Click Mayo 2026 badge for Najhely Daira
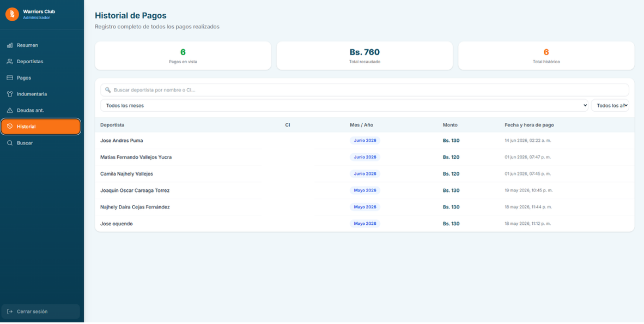This screenshot has height=324, width=644. (365, 207)
